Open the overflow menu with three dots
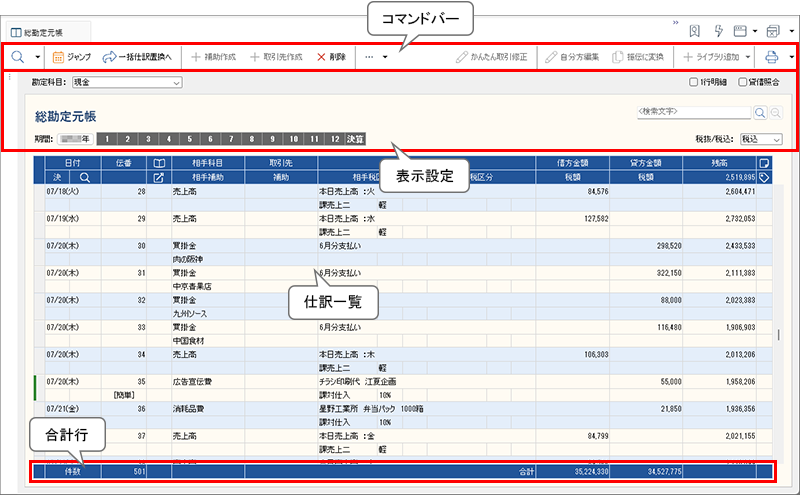This screenshot has width=800, height=495. click(376, 57)
